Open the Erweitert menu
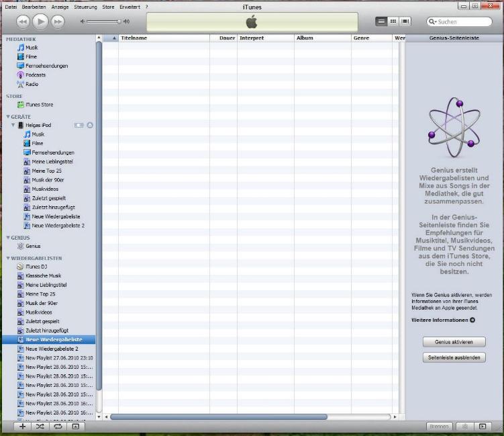504x436 pixels. 130,7
